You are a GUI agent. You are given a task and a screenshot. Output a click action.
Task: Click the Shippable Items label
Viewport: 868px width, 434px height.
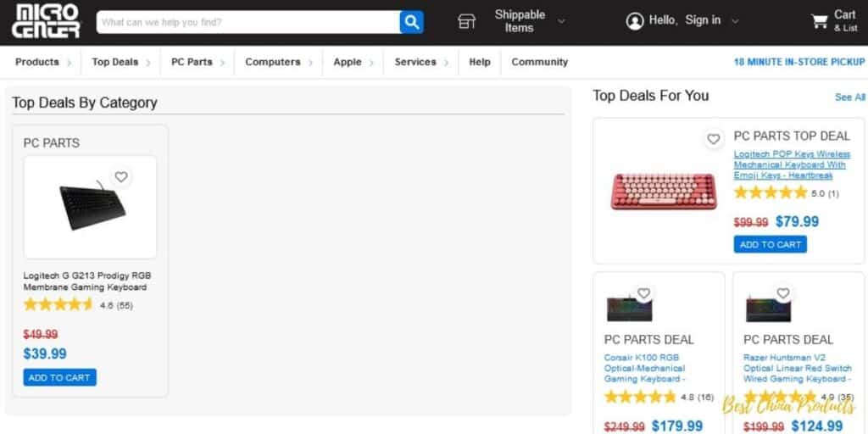pos(520,21)
